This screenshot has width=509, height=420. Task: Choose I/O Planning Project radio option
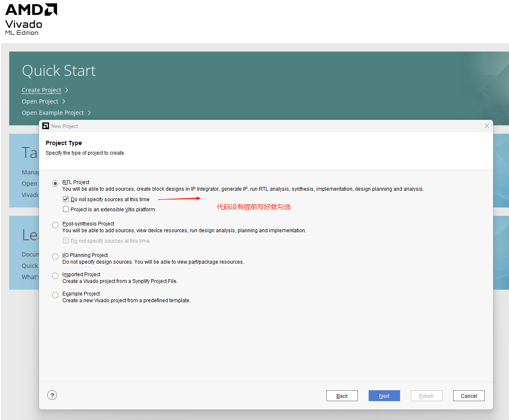coord(55,257)
